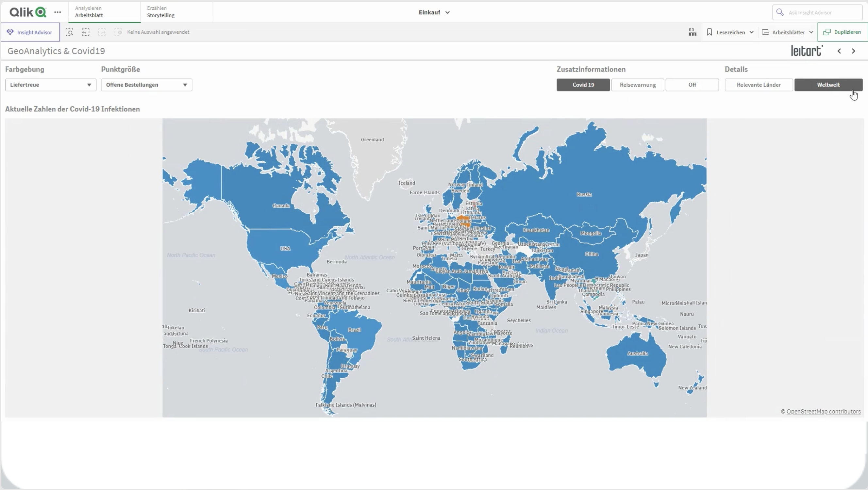Click the Greenland label on map
The height and width of the screenshot is (490, 868).
[372, 139]
